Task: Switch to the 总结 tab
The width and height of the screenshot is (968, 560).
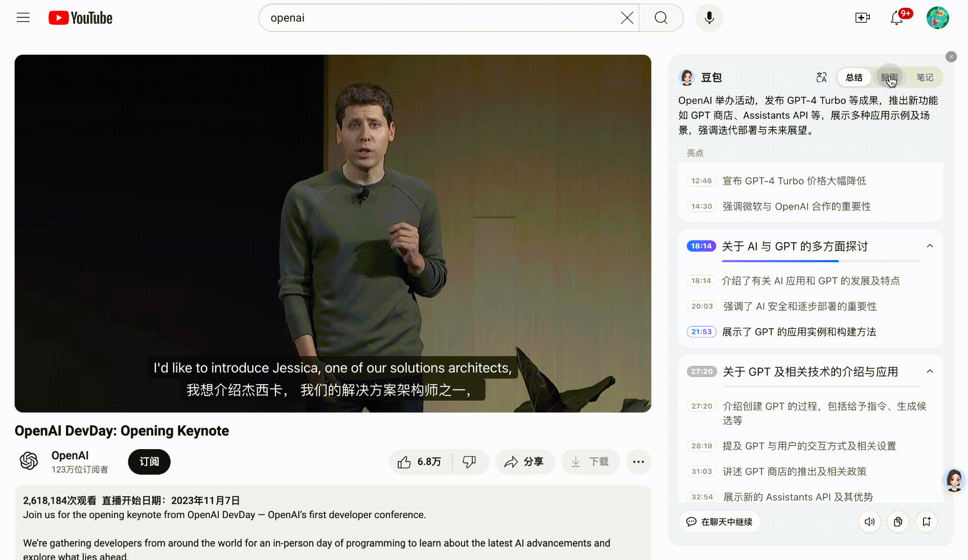Action: pos(854,78)
